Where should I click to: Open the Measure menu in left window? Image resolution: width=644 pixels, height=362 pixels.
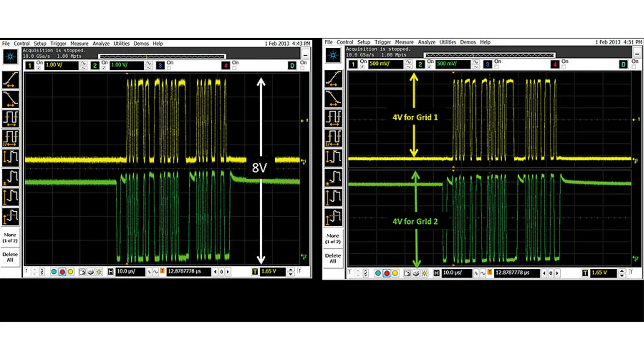[79, 44]
